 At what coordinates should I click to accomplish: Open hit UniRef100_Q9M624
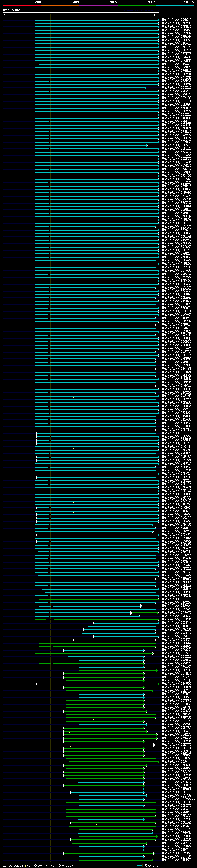177,474
